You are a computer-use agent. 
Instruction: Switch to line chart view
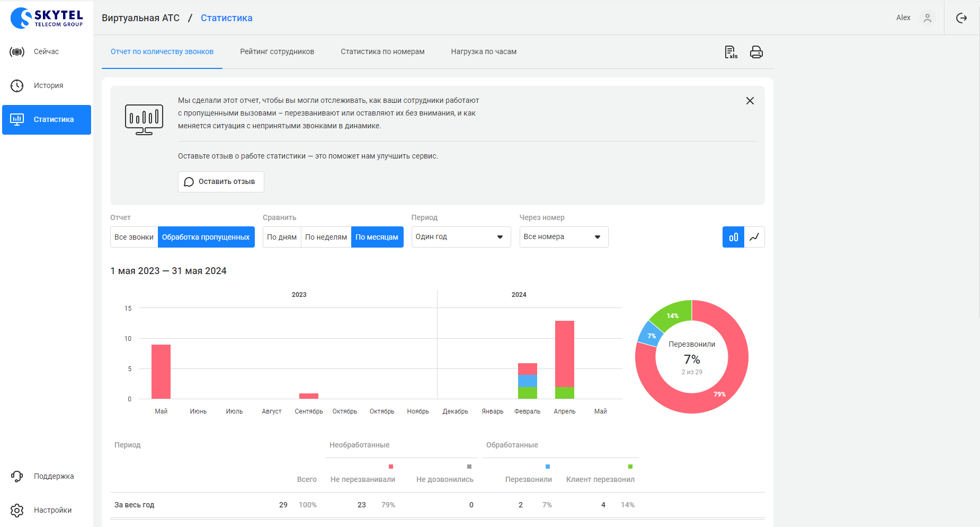tap(754, 237)
